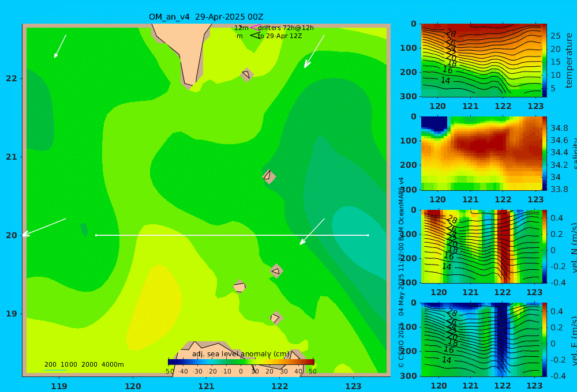Click the 'adj. sea level anomaly (cm)' label

click(x=241, y=354)
